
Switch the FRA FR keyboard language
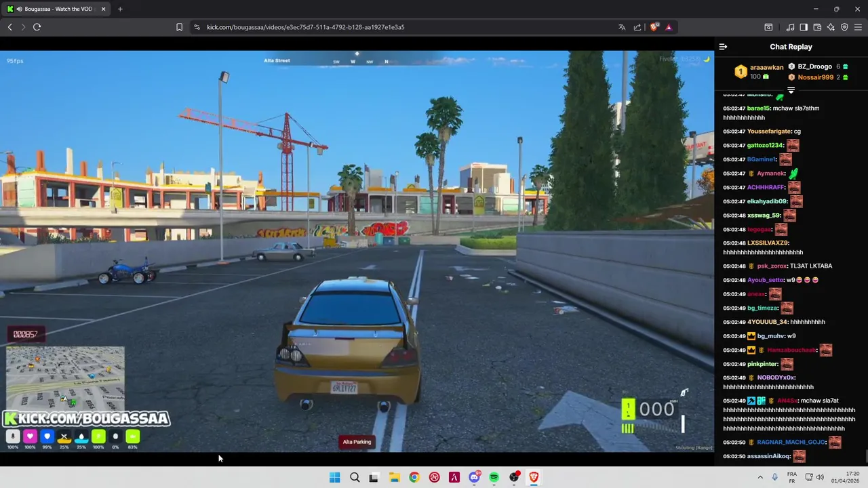(x=792, y=477)
